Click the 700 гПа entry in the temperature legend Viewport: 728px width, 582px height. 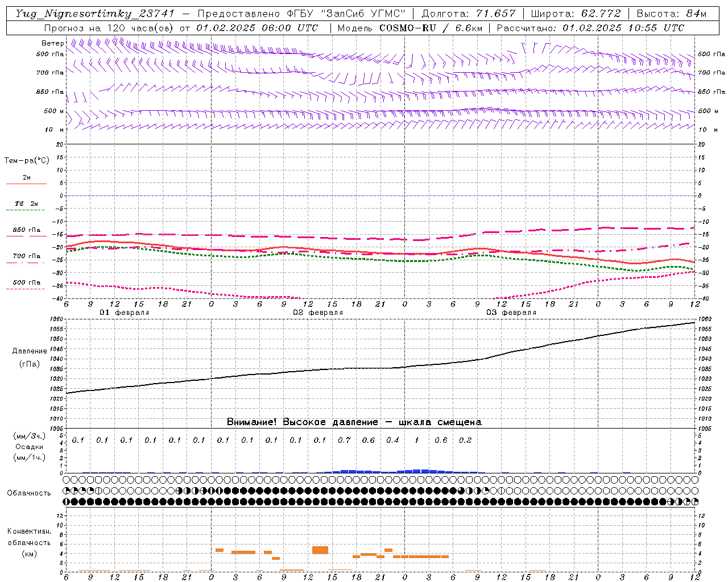27,256
